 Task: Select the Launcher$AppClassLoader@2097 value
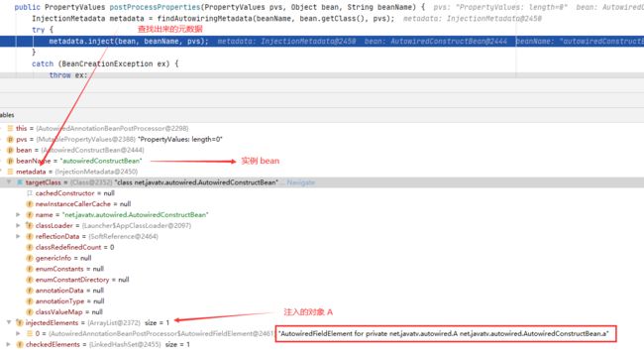137,225
